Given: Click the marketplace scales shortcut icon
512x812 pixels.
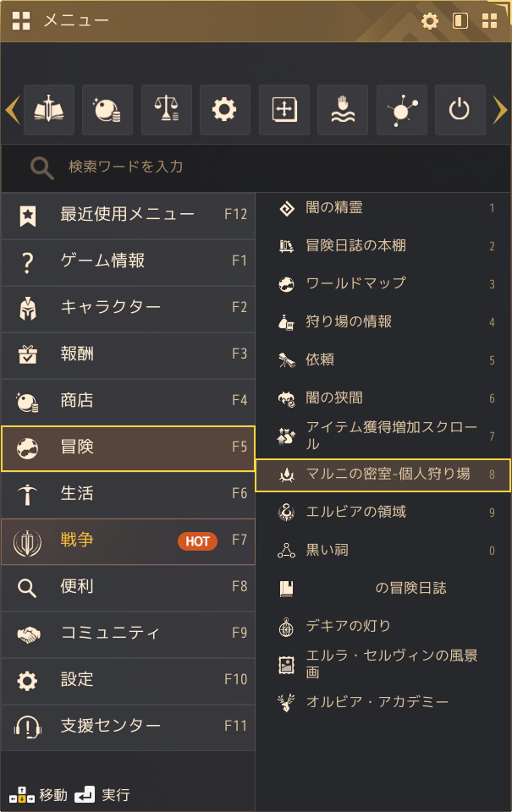Looking at the screenshot, I should (167, 110).
